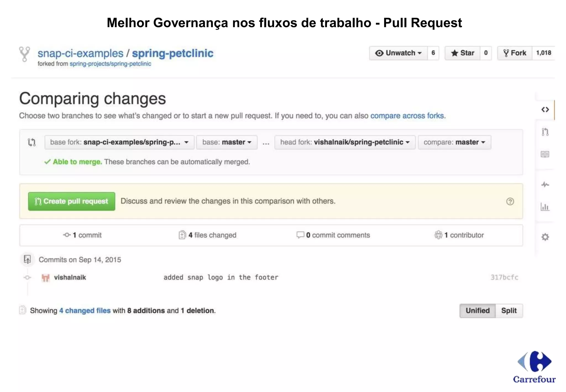Open the Unwatch dropdown
This screenshot has height=392, width=566.
pyautogui.click(x=399, y=53)
